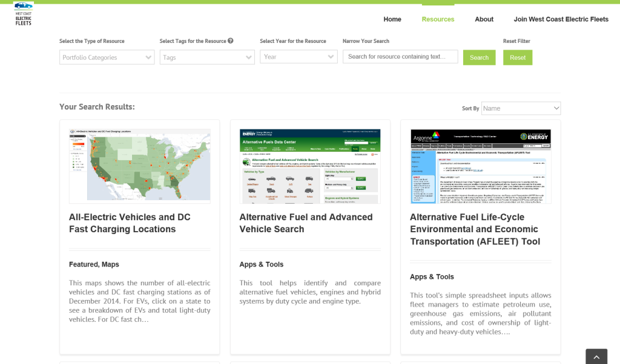The height and width of the screenshot is (364, 620).
Task: Click the Reset filter button
Action: [x=518, y=57]
